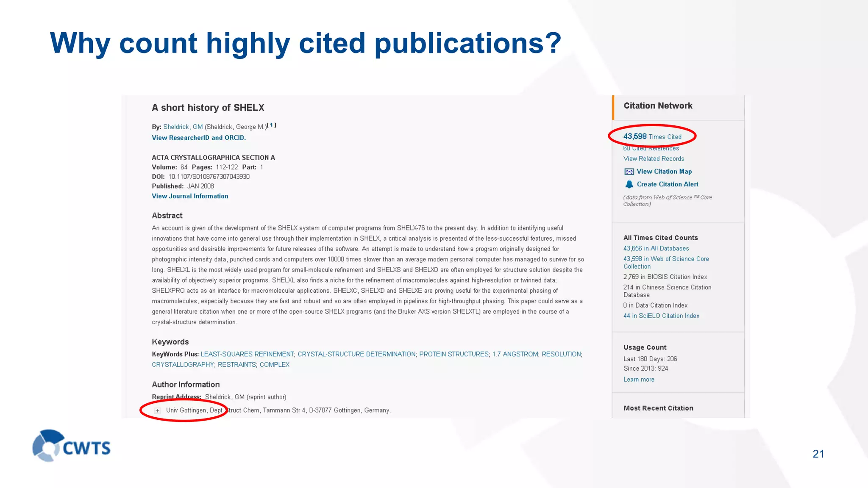Open View Related Records link
Viewport: 868px width, 488px height.
[x=654, y=158]
